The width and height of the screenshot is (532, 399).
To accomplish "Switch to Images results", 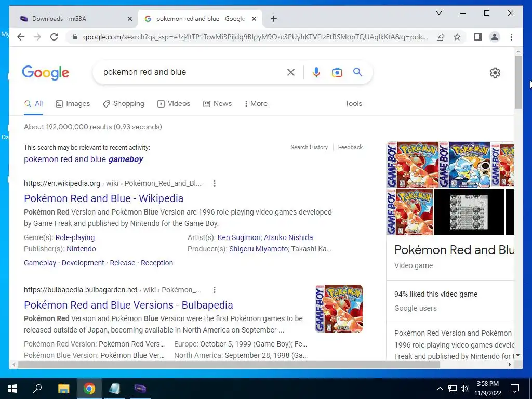I will (x=73, y=104).
